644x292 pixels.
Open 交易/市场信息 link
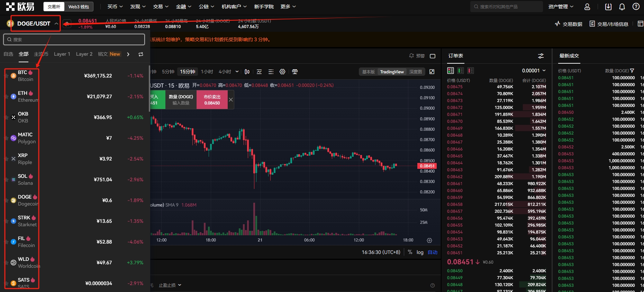point(609,24)
